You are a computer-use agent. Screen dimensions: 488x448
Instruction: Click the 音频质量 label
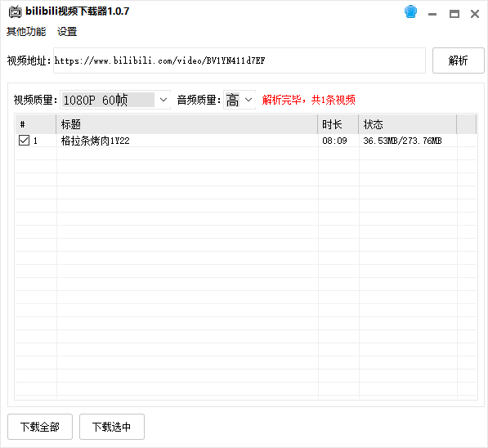pyautogui.click(x=199, y=100)
